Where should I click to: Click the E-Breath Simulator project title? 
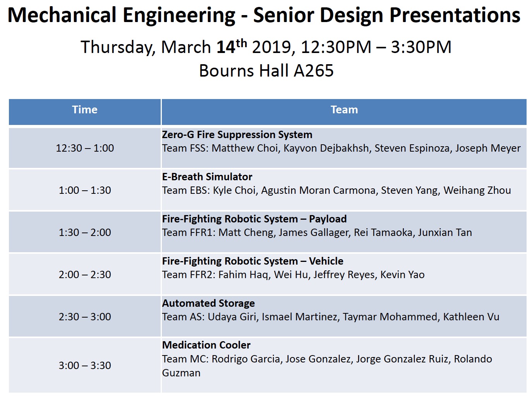pos(207,177)
